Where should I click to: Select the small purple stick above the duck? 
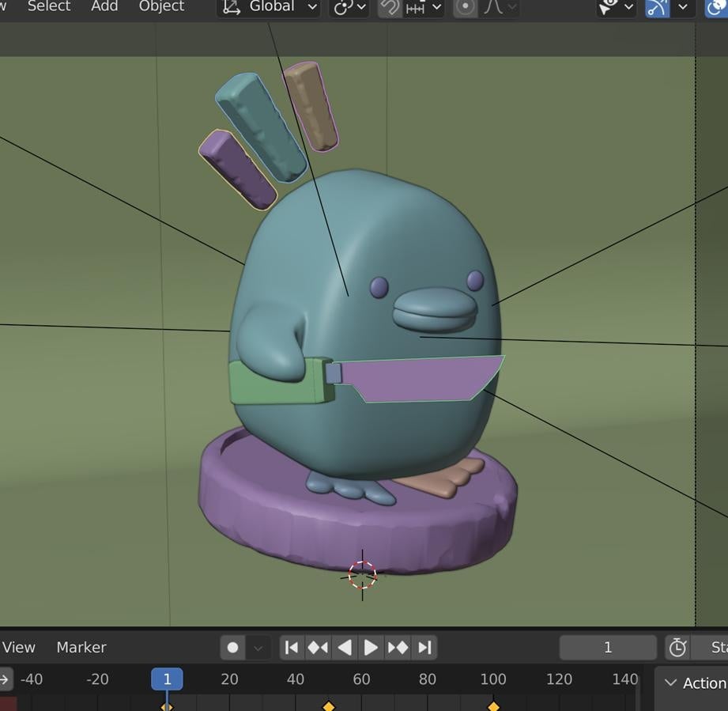[x=238, y=169]
